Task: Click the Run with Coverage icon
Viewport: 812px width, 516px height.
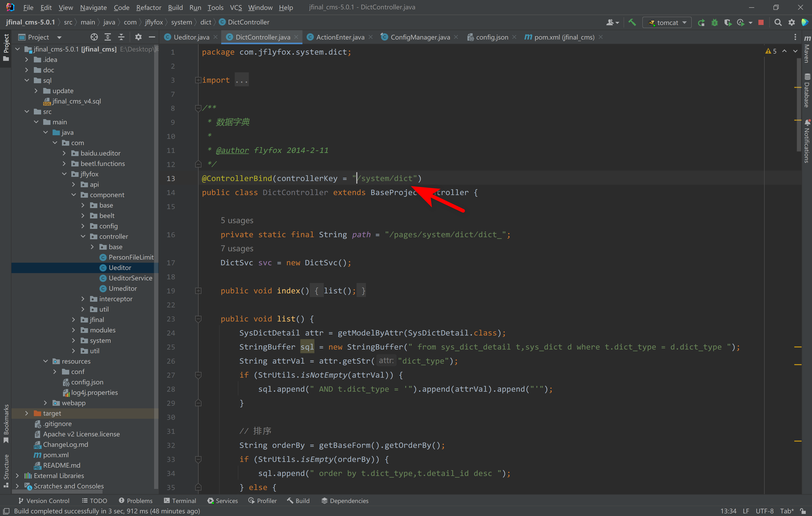Action: tap(727, 22)
